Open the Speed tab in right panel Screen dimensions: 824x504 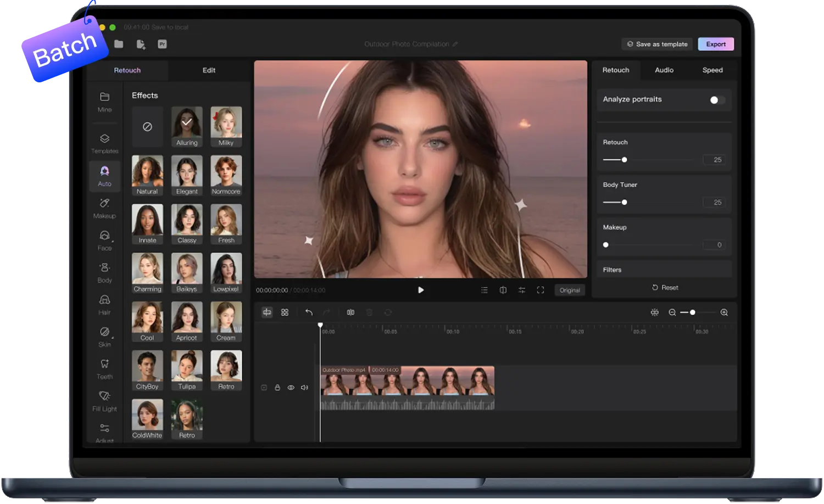[712, 70]
